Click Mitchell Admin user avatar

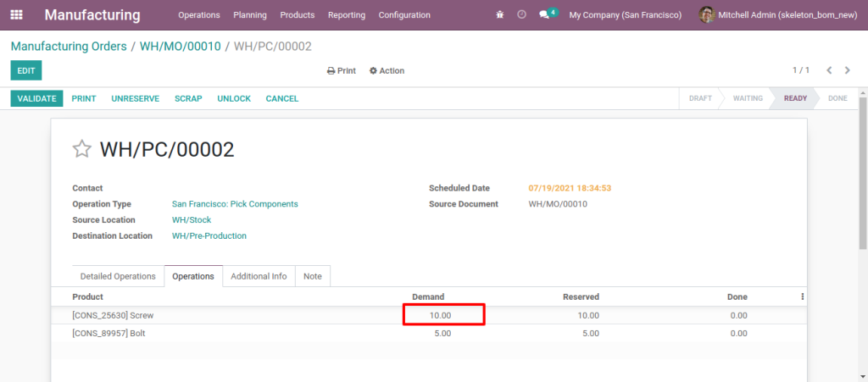(x=706, y=14)
